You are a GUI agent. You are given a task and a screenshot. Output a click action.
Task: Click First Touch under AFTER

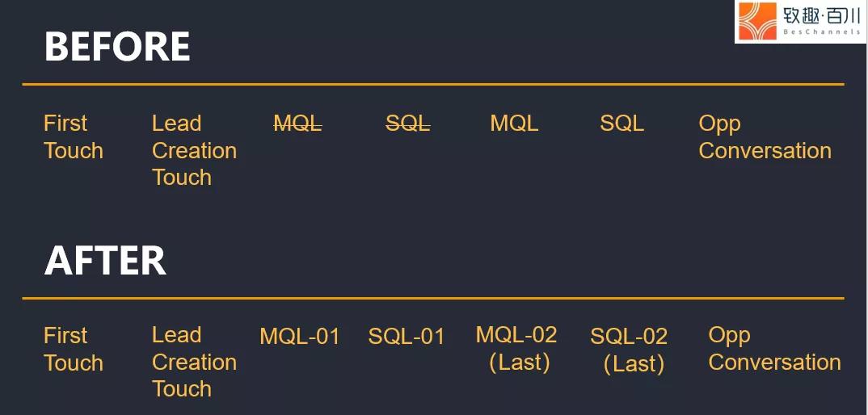(73, 349)
